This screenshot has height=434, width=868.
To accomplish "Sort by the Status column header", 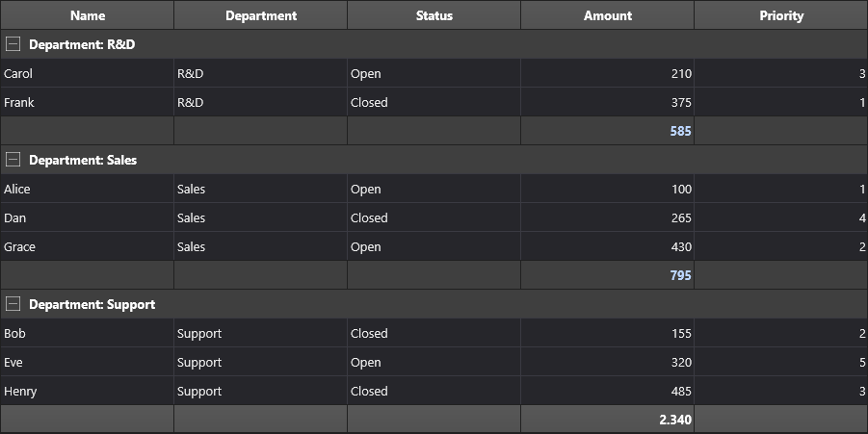I will pos(434,15).
